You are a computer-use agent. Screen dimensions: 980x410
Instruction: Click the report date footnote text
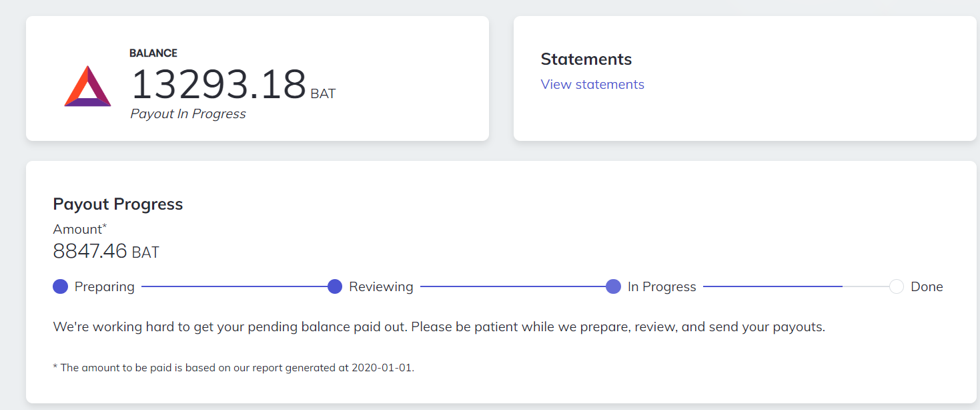[x=233, y=367]
